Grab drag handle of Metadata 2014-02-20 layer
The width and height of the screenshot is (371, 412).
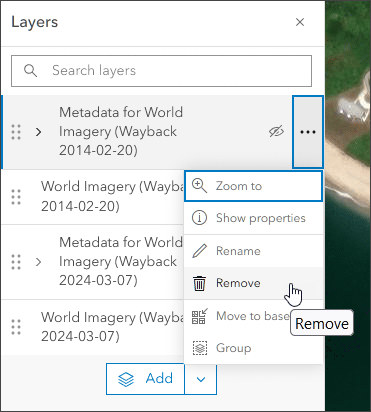pos(16,132)
